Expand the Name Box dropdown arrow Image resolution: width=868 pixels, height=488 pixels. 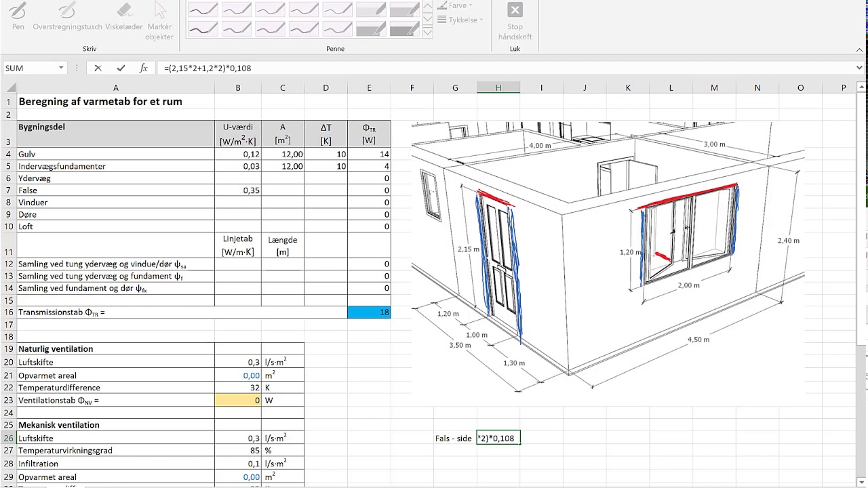point(61,68)
